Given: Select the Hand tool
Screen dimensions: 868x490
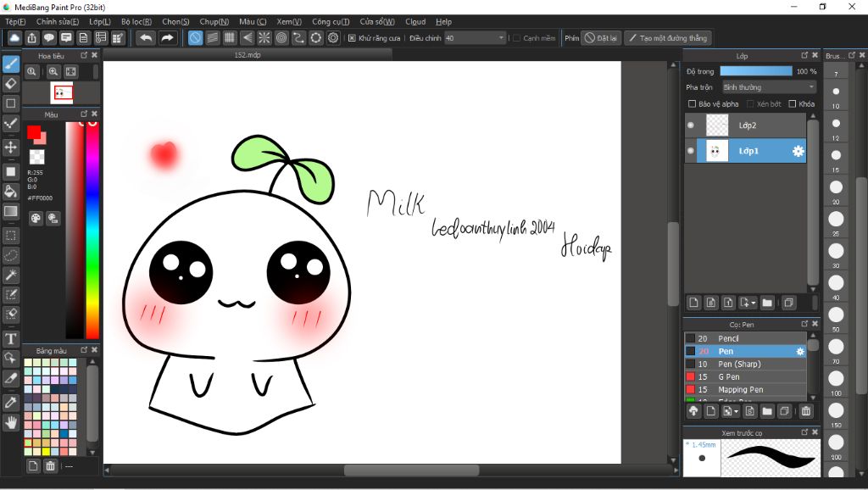Looking at the screenshot, I should click(x=10, y=423).
